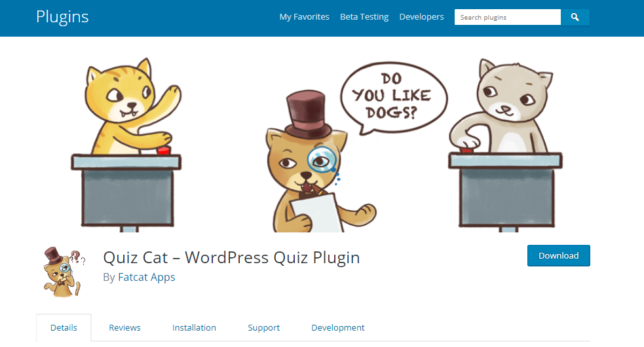Click the Quiz Cat plugin icon
This screenshot has width=644, height=347.
tap(64, 272)
